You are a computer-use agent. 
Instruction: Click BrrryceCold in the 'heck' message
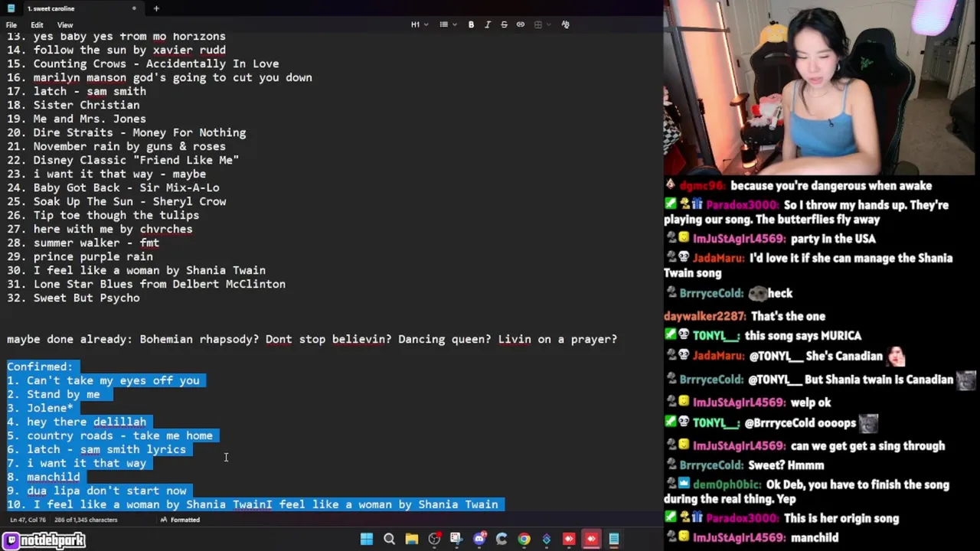pos(710,293)
